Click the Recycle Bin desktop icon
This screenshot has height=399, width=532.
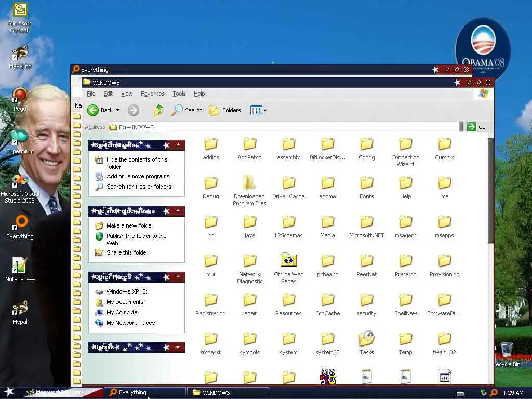[507, 354]
